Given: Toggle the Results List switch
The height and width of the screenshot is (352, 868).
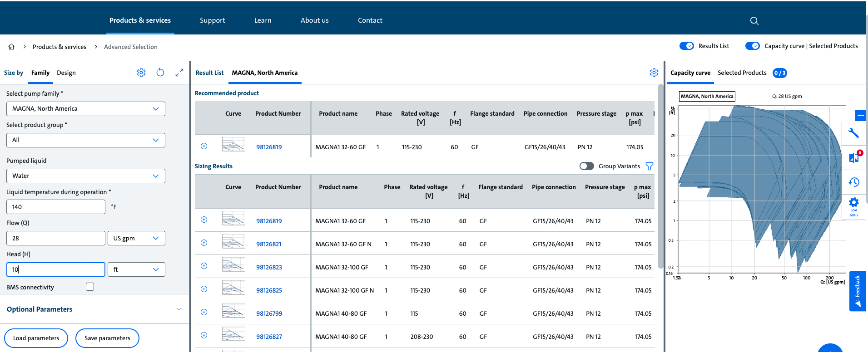Looking at the screenshot, I should click(x=686, y=46).
